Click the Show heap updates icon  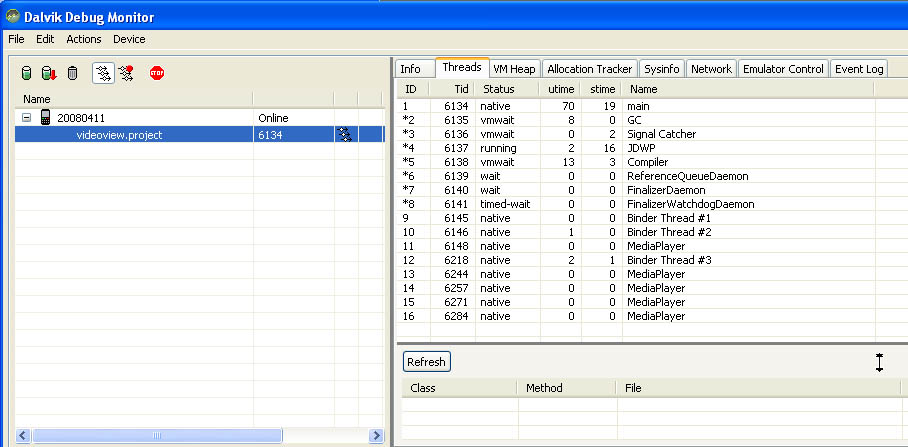(26, 74)
